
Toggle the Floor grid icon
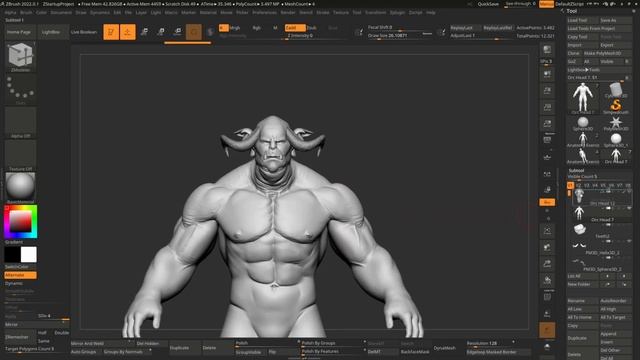(547, 157)
